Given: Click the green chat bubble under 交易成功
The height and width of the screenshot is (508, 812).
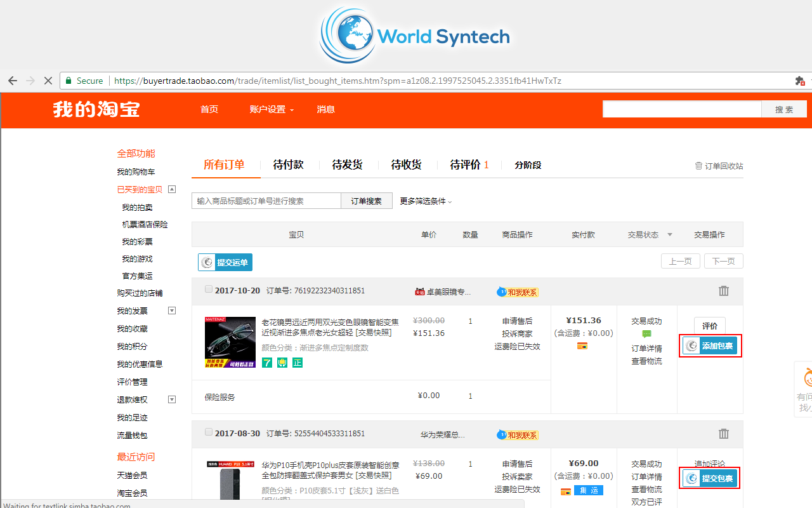Looking at the screenshot, I should click(646, 333).
